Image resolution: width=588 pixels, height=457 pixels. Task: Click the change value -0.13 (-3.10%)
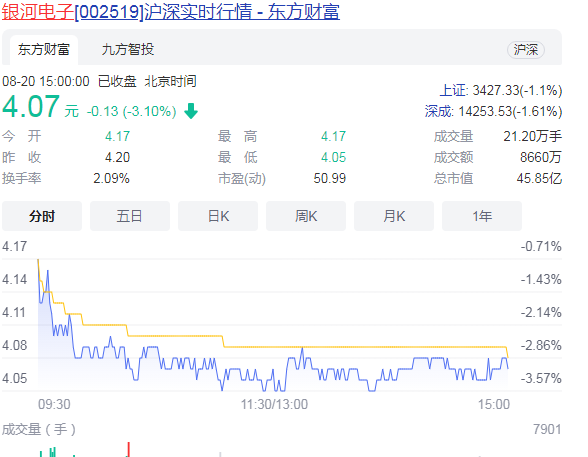[x=131, y=111]
